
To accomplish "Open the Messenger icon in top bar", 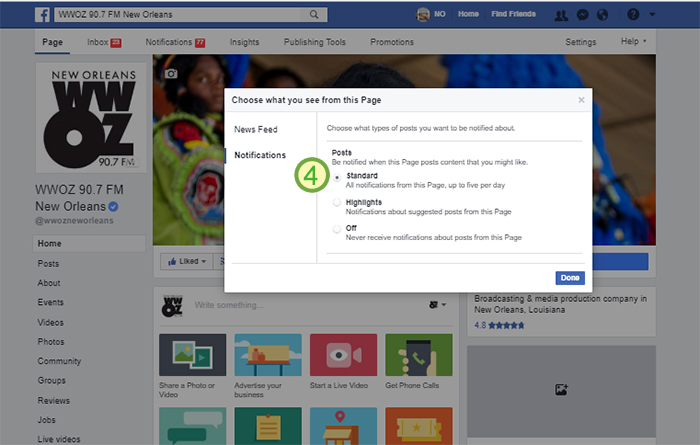I will point(582,15).
